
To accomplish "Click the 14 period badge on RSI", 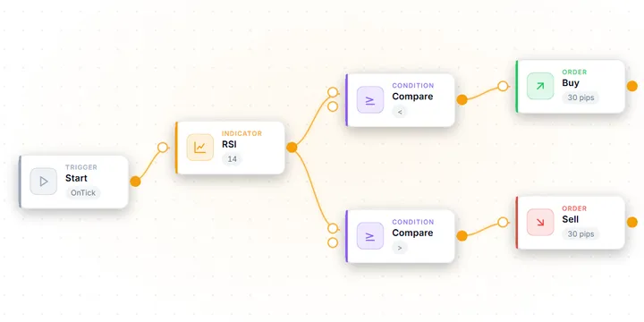I will point(232,159).
